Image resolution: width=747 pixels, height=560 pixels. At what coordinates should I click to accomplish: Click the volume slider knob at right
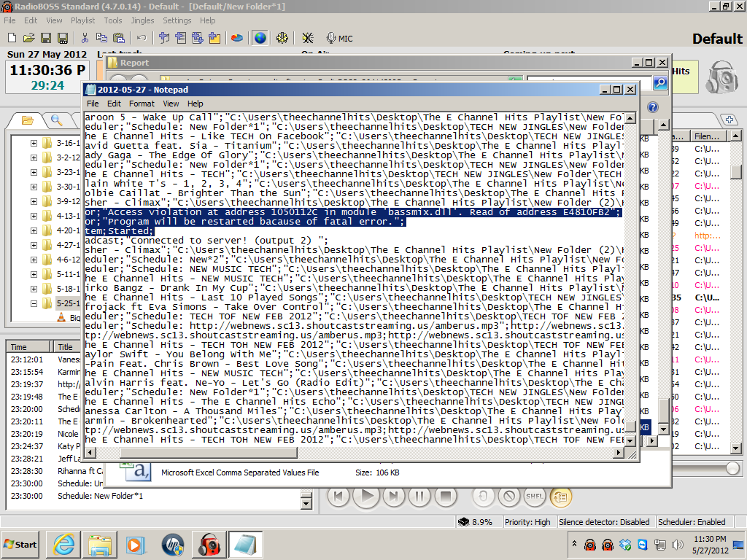(x=732, y=469)
